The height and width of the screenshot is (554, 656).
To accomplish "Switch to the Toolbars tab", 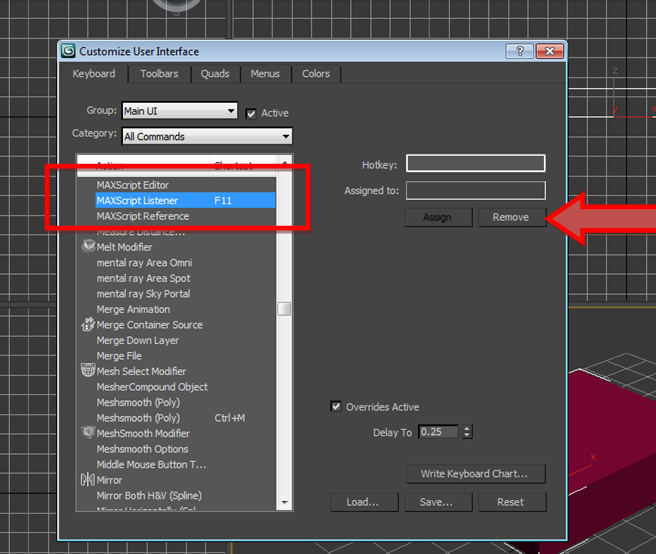I will pyautogui.click(x=159, y=74).
